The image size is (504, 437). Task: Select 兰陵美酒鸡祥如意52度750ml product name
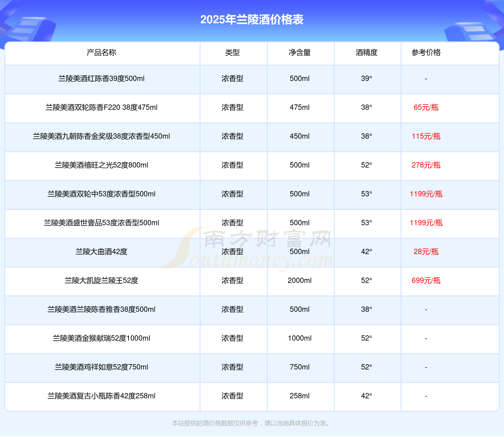101,367
